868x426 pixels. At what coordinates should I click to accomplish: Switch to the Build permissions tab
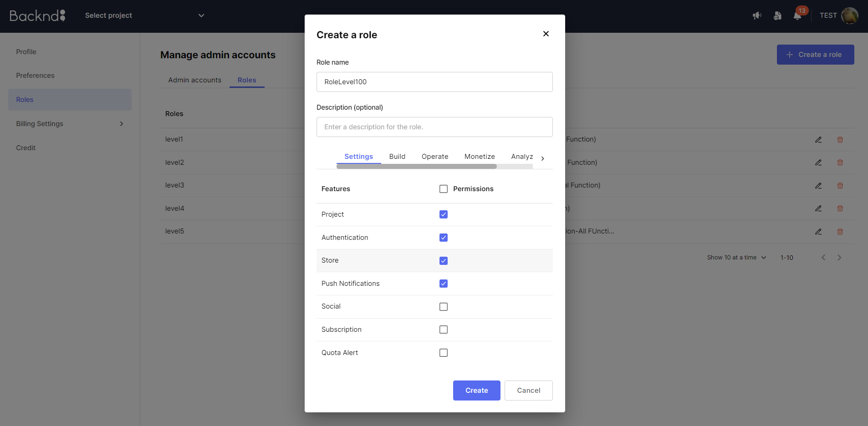click(397, 157)
